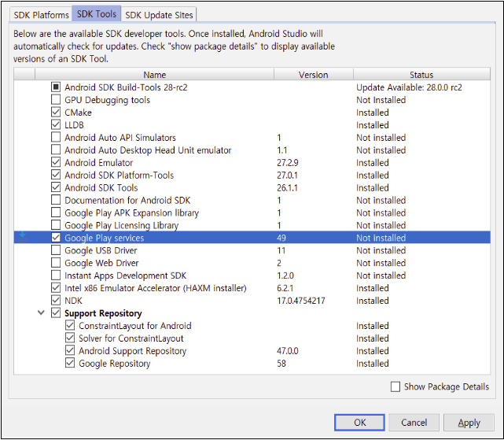Uncheck Google Play services checkbox
Viewport: 504px width, 440px height.
point(56,238)
